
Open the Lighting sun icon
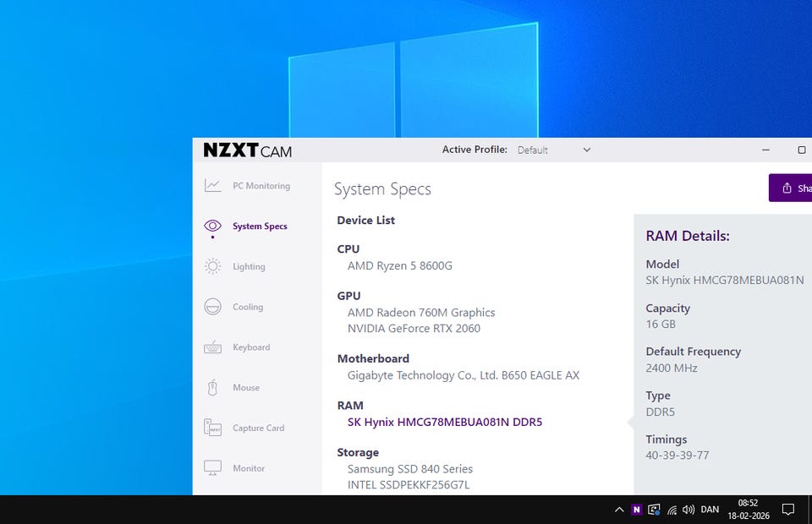(212, 266)
